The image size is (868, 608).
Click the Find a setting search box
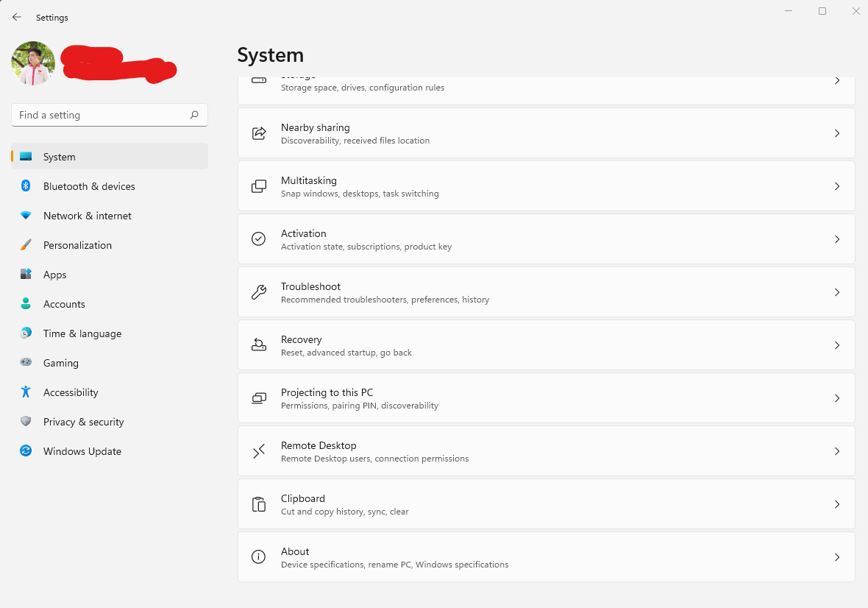102,115
